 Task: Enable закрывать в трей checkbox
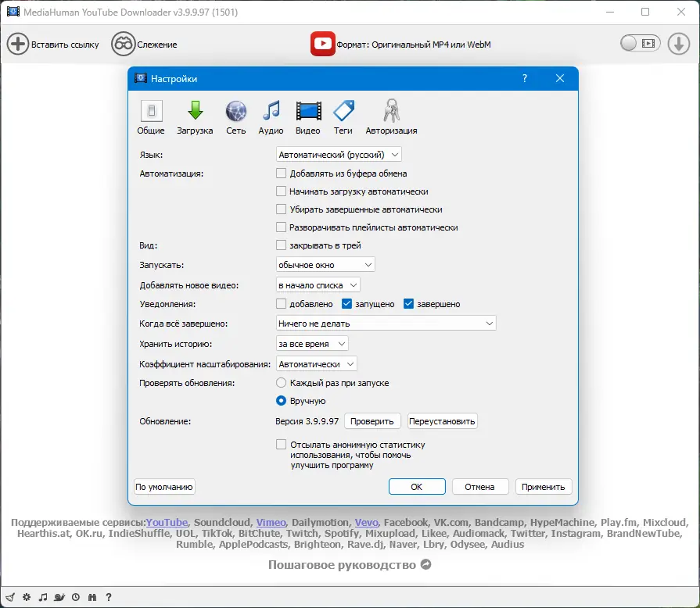(x=281, y=245)
